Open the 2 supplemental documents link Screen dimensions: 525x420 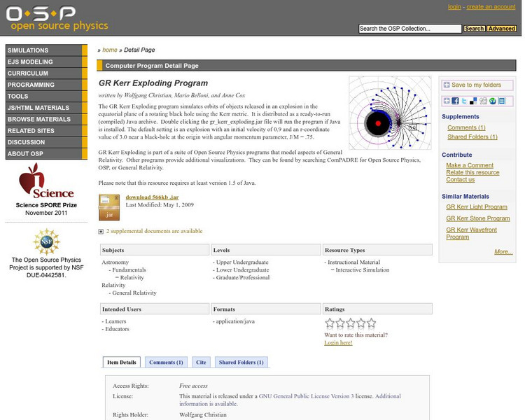155,231
